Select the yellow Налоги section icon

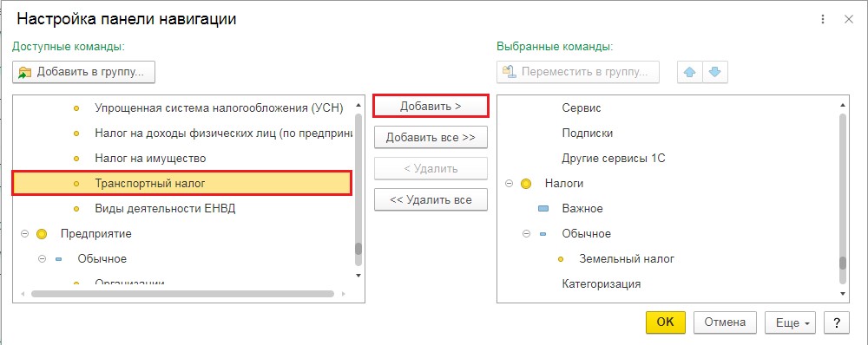[x=526, y=184]
